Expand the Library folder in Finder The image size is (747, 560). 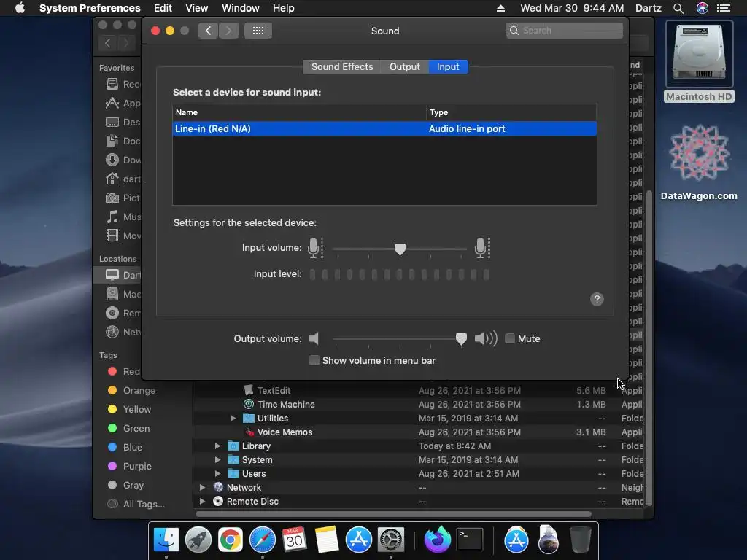click(x=217, y=446)
